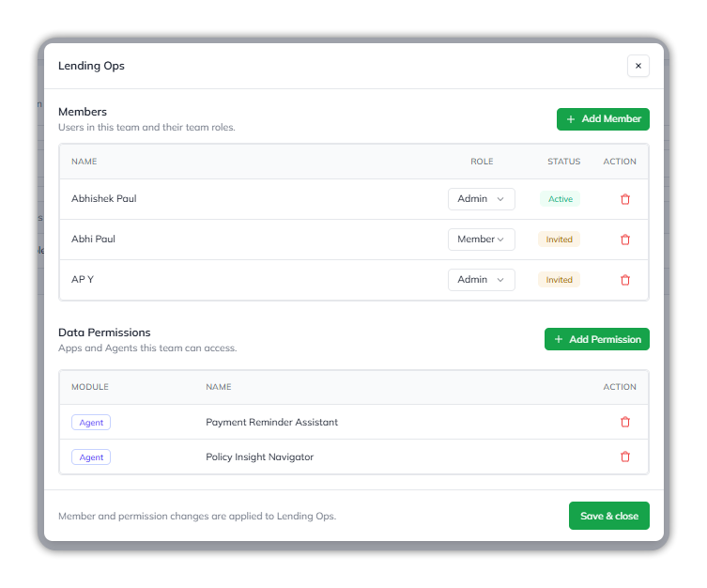
Task: Delete member AP Y
Action: (625, 280)
